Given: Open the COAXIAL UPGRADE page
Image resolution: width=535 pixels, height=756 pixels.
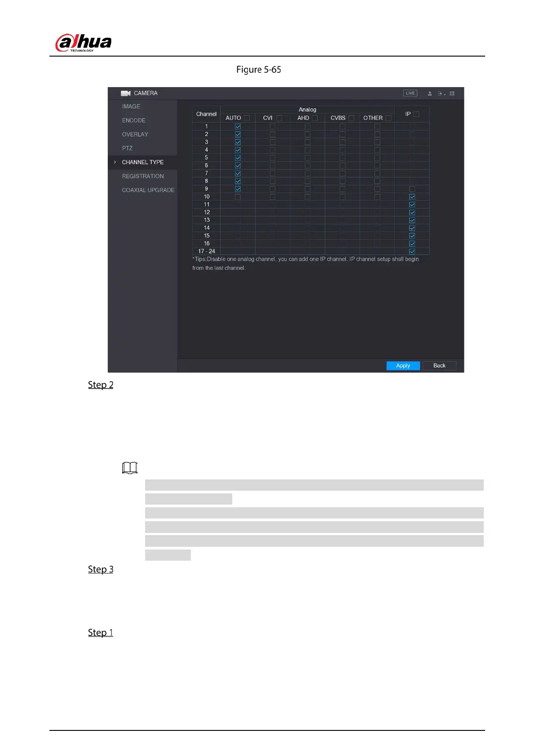Looking at the screenshot, I should coord(148,190).
